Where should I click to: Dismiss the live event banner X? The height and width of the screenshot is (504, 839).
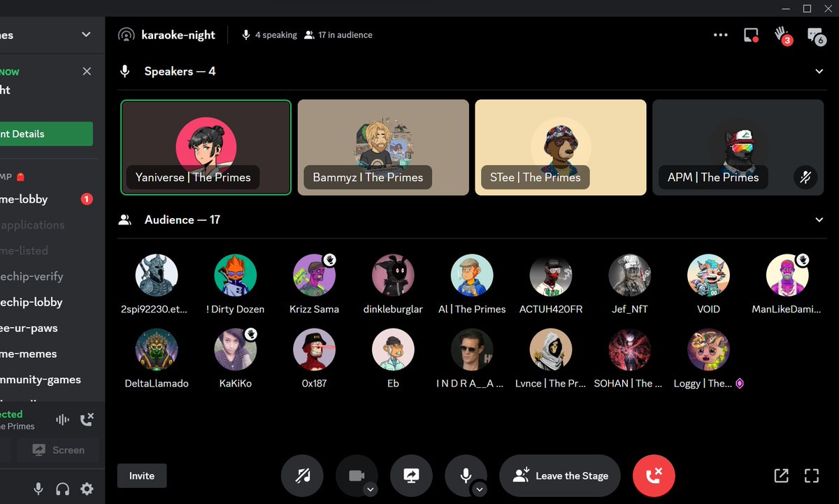[87, 71]
